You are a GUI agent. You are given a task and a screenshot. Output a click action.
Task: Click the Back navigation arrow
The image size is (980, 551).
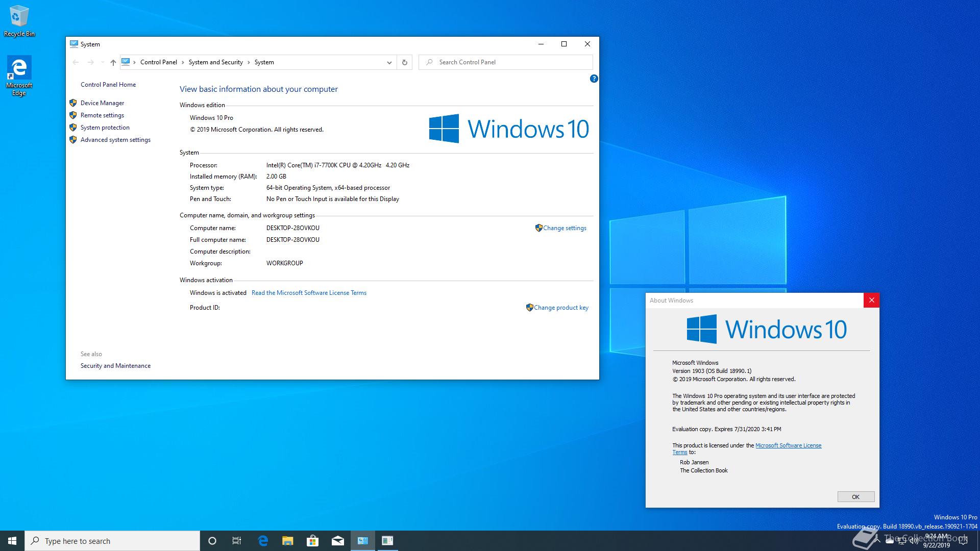click(x=76, y=62)
